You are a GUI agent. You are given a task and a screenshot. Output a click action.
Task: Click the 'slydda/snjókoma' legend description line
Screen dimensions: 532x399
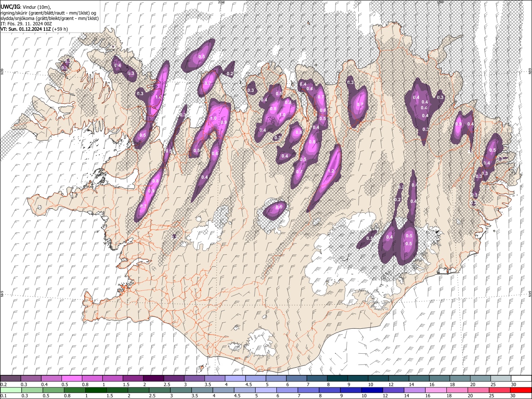tap(49, 18)
